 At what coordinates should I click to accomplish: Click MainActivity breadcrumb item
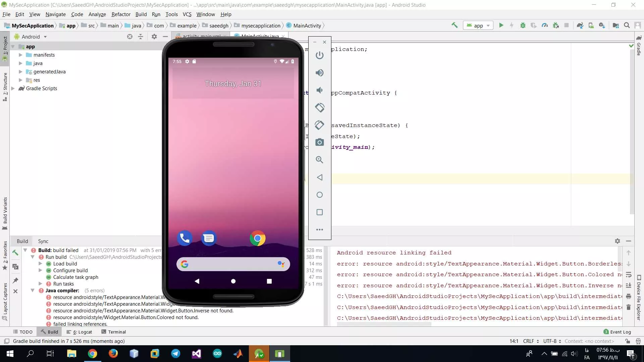pos(304,26)
